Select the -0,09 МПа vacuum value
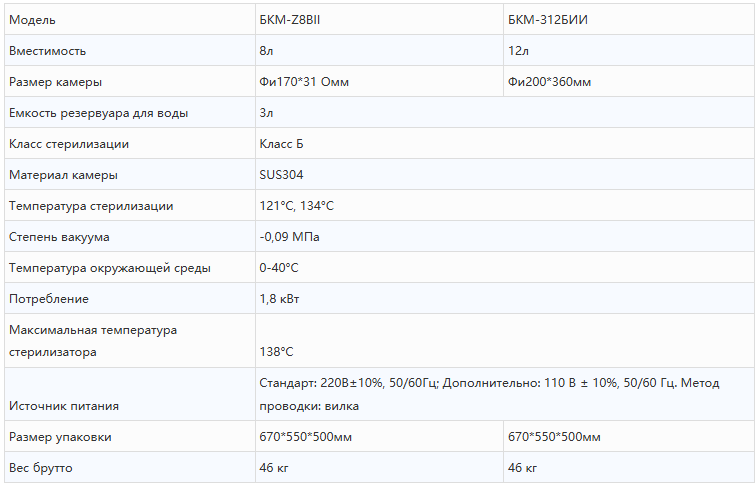The height and width of the screenshot is (485, 756). [x=289, y=237]
